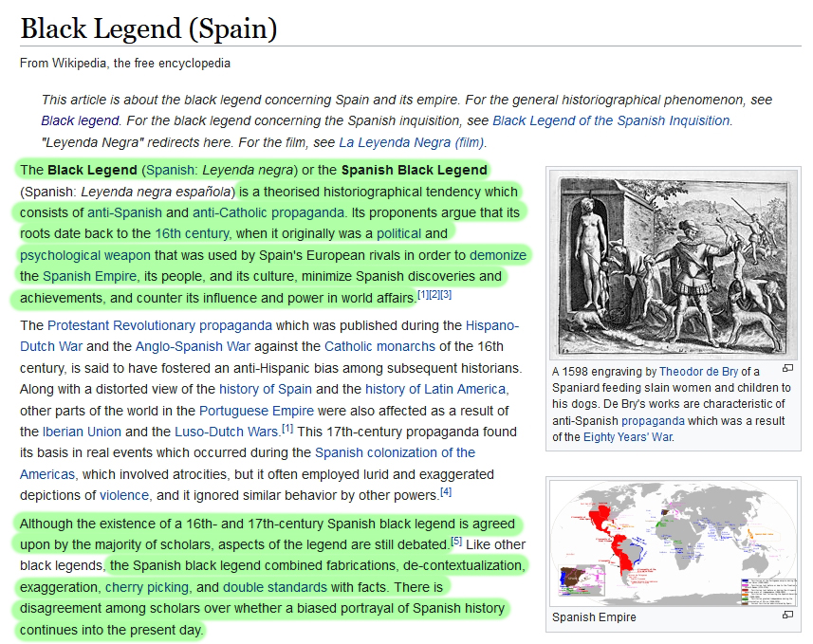
Task: Open the 'history of Spain' link
Action: pos(266,390)
